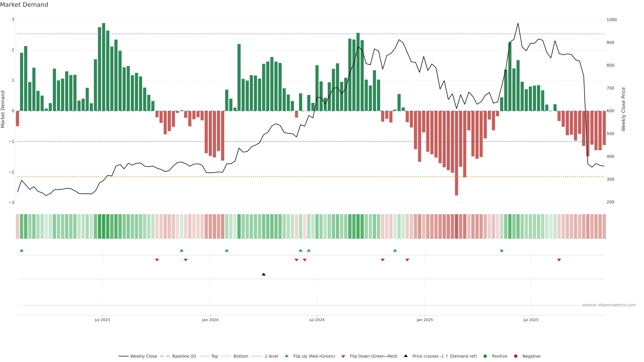Click the green flip-up marker before Jul 2025
This screenshot has width=644, height=362.
[x=501, y=250]
